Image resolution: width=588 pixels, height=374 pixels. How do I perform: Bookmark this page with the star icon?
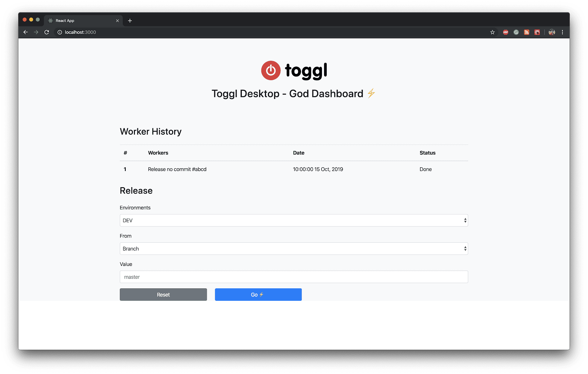pyautogui.click(x=492, y=32)
